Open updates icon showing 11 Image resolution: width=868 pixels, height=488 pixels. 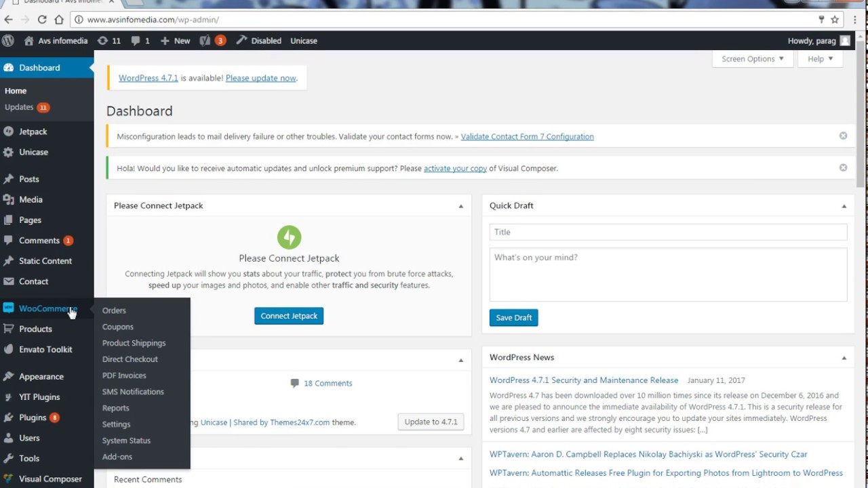tap(102, 41)
